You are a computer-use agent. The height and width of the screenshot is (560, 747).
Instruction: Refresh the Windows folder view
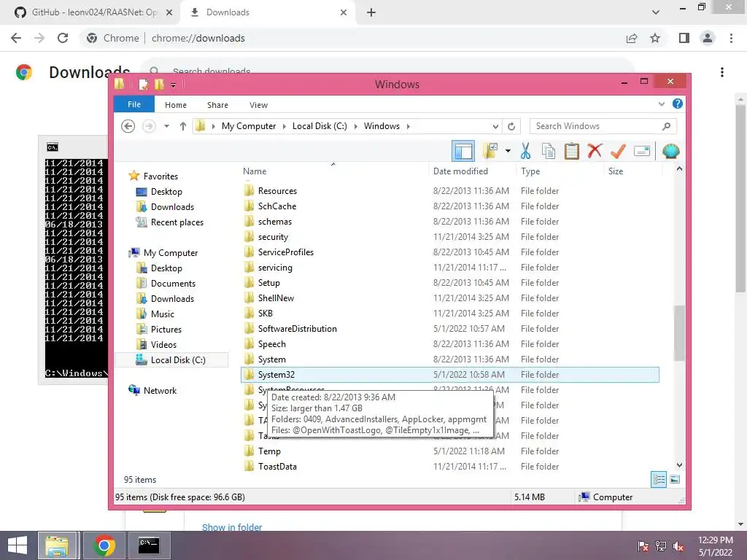click(x=511, y=126)
